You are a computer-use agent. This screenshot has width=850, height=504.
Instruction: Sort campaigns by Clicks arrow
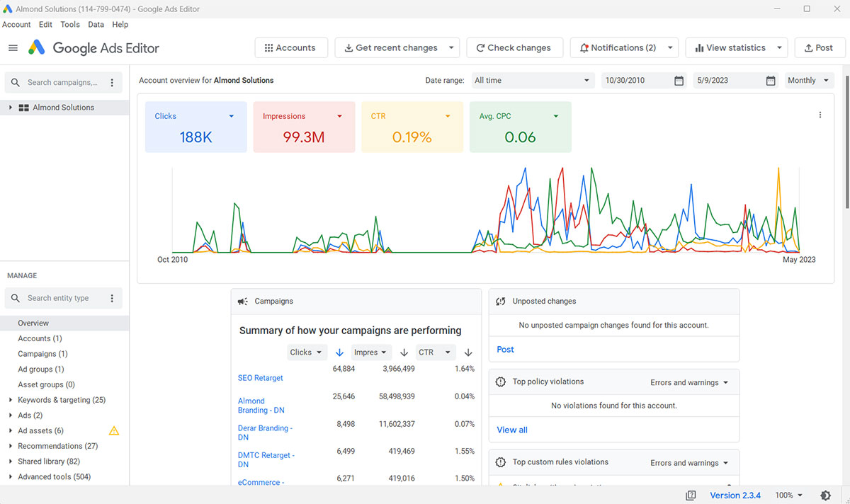pos(339,353)
